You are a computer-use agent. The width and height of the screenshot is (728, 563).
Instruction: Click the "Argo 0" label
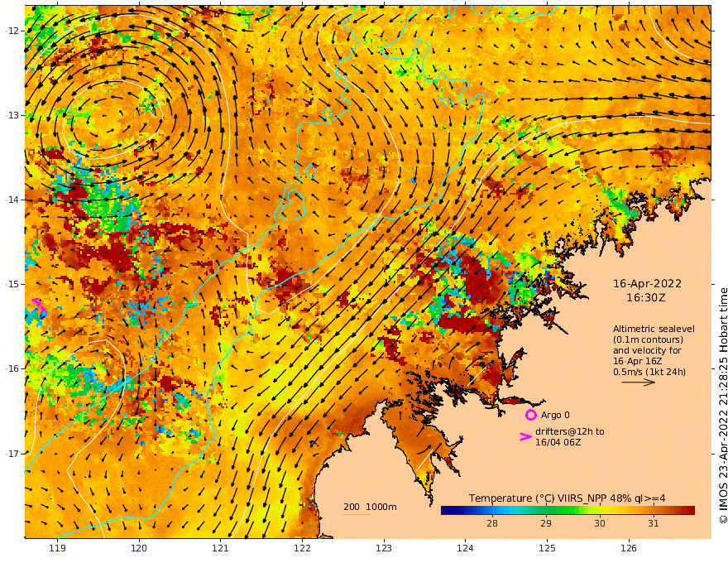tap(555, 415)
